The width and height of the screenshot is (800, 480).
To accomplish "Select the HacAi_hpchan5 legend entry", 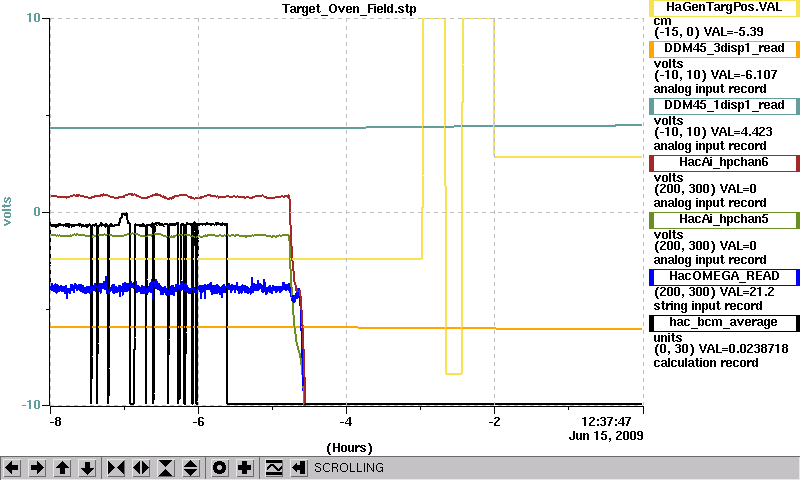I will click(724, 220).
